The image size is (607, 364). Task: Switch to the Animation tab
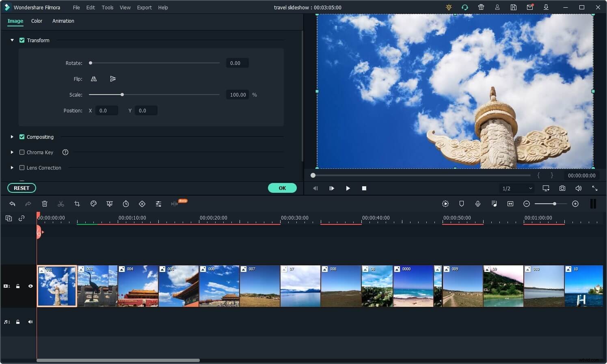[x=63, y=21]
